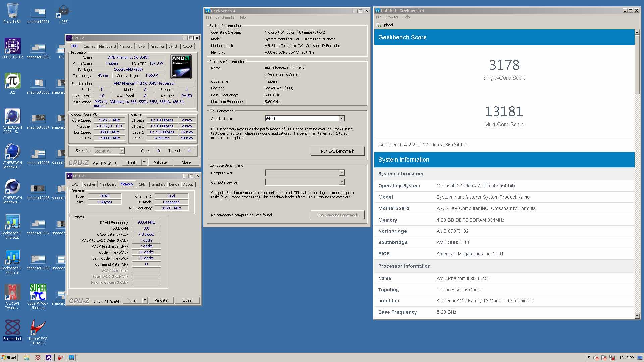This screenshot has height=362, width=644.
Task: Open Benchmarks menu in Geekbench 4 window
Action: pyautogui.click(x=225, y=17)
